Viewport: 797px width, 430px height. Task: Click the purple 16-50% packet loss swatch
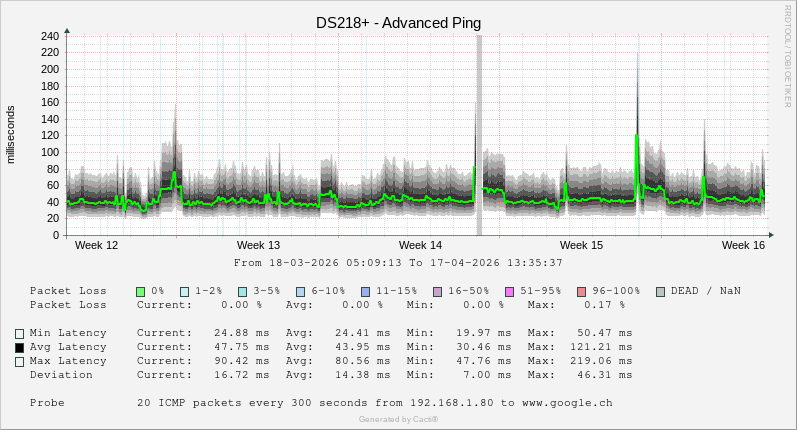437,291
